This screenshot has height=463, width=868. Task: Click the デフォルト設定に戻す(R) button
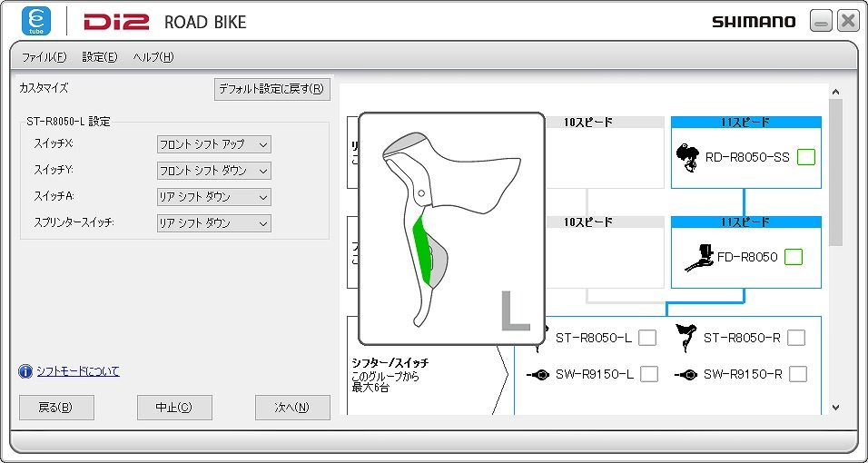click(x=271, y=89)
